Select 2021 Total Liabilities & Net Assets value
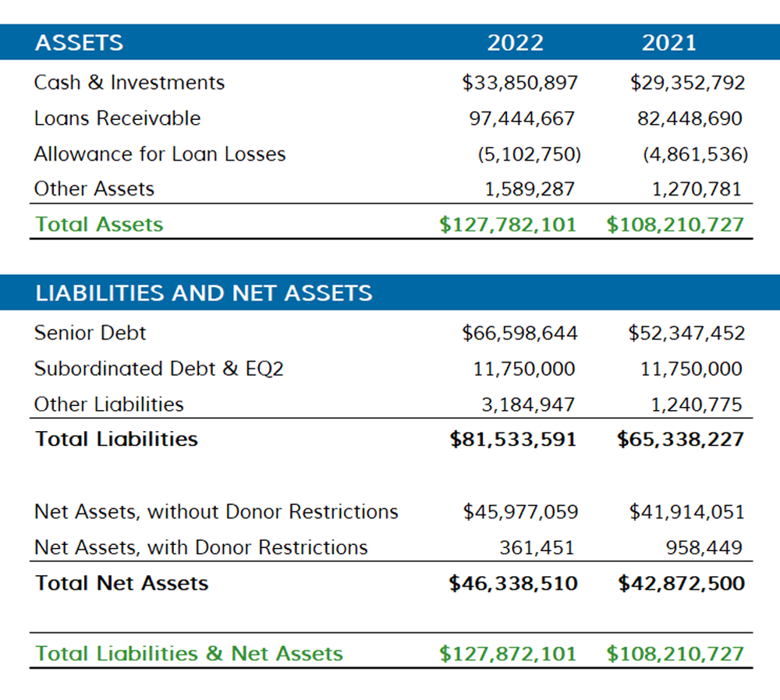This screenshot has height=700, width=780. [x=675, y=654]
